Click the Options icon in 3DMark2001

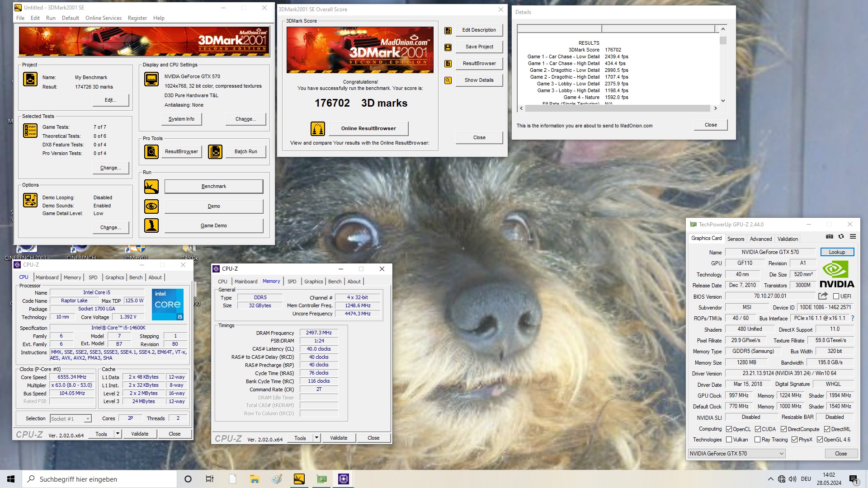point(30,200)
